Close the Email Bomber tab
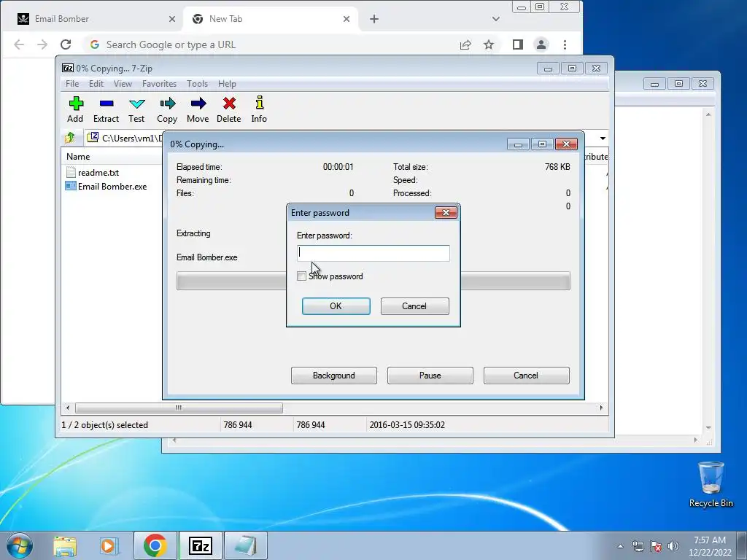 point(172,19)
